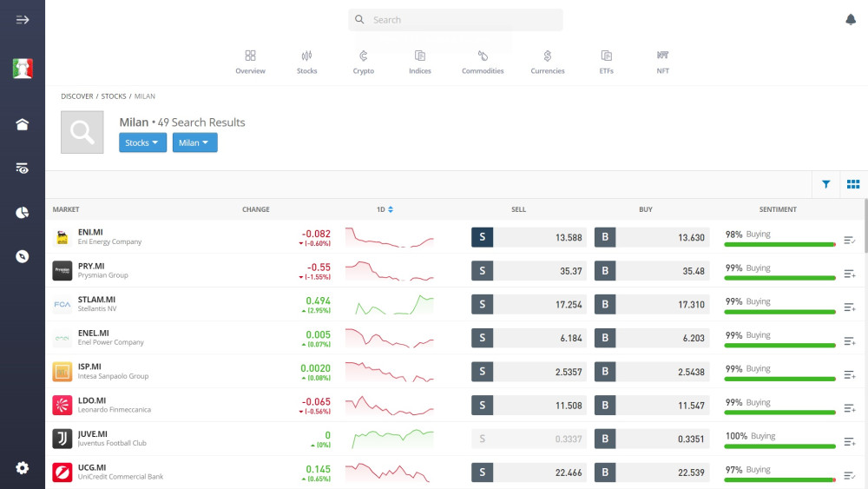
Task: Buy STLAM.MI at 17.310
Action: pos(652,304)
